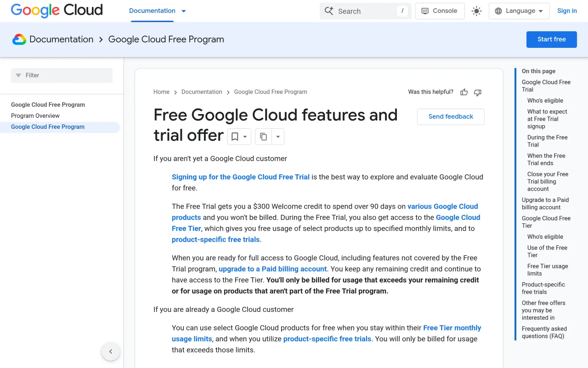
Task: Click Documentation breadcrumb in article
Action: pyautogui.click(x=202, y=92)
